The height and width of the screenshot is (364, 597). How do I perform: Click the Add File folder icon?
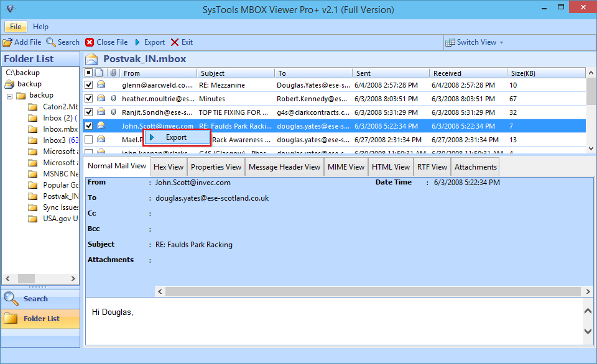(x=7, y=42)
